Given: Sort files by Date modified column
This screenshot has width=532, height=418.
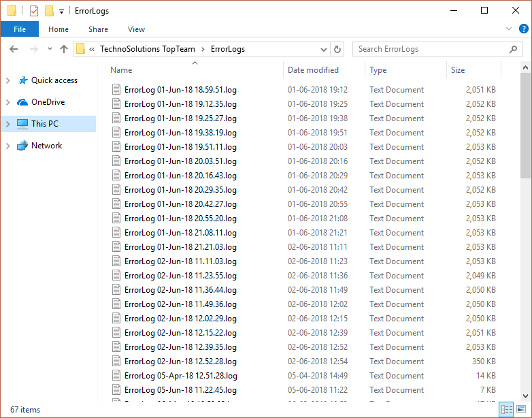Looking at the screenshot, I should pyautogui.click(x=313, y=70).
